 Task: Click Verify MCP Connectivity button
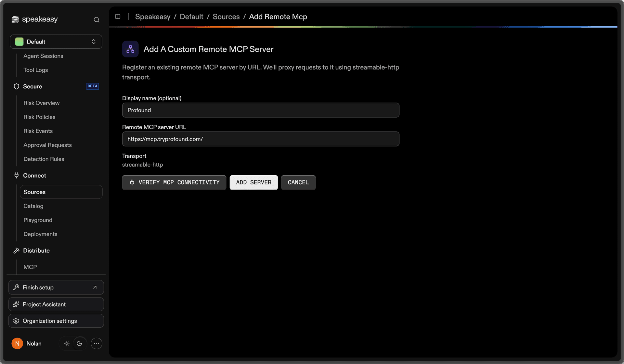coord(174,182)
